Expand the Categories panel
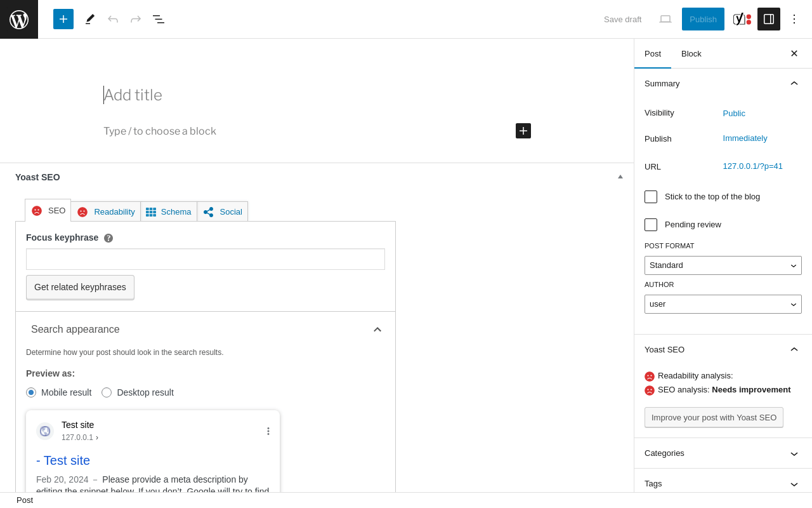812x508 pixels. (723, 453)
